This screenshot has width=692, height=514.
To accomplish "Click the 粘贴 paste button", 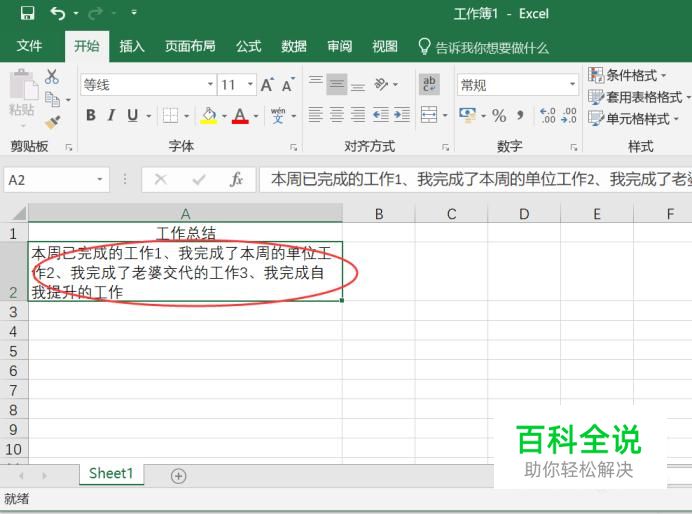I will pos(22,98).
